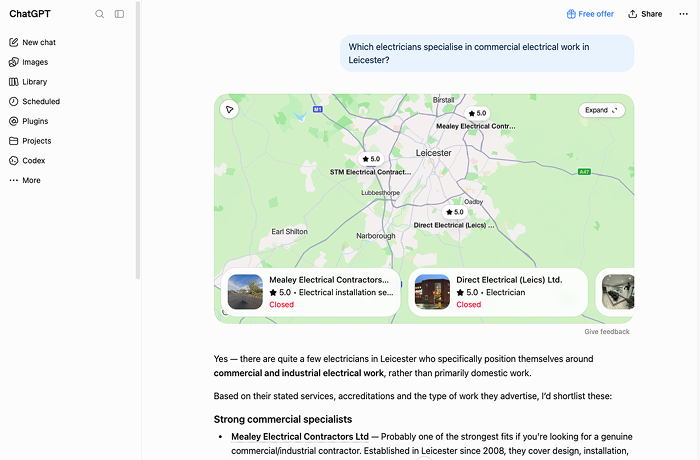This screenshot has width=700, height=460.
Task: Click the New chat pencil icon
Action: [x=14, y=42]
